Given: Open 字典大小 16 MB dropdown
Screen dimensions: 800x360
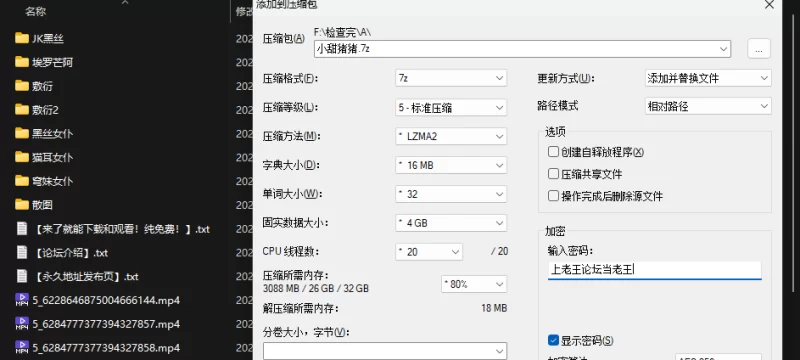Looking at the screenshot, I should (x=451, y=165).
